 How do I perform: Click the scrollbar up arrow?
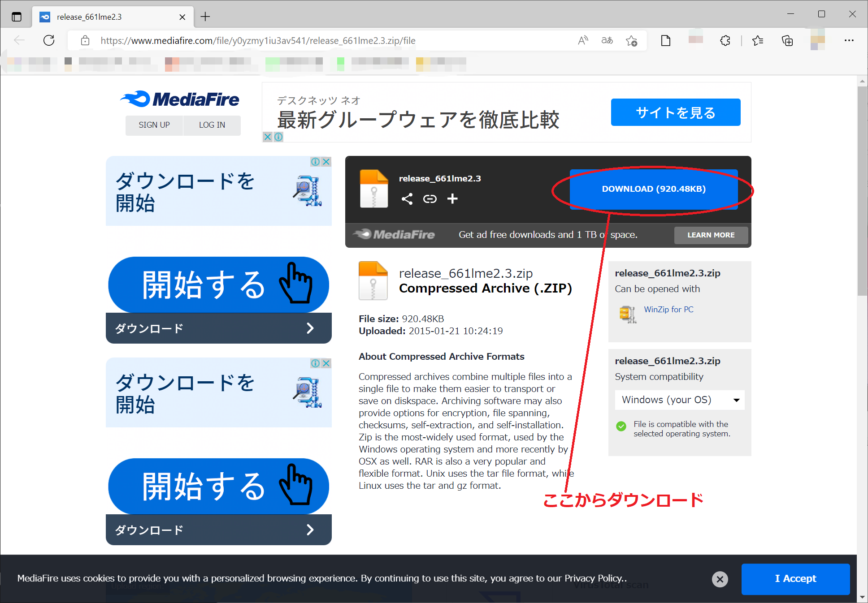(x=862, y=82)
